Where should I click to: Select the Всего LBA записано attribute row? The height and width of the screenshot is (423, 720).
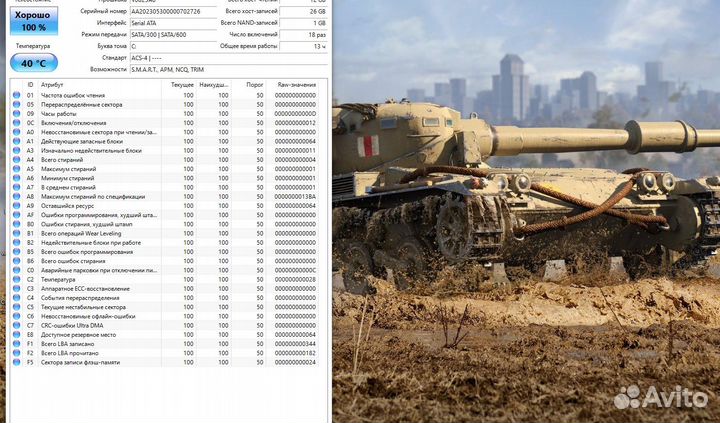pyautogui.click(x=165, y=344)
